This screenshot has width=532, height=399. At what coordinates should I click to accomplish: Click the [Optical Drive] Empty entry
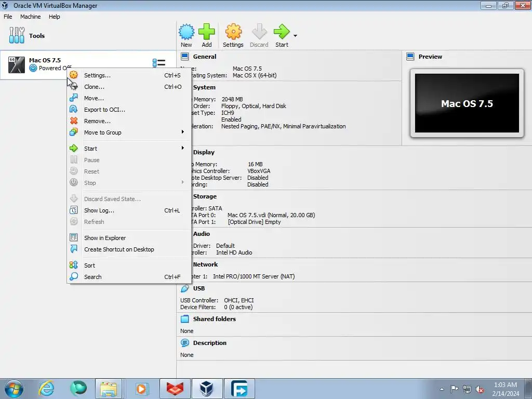pyautogui.click(x=255, y=222)
